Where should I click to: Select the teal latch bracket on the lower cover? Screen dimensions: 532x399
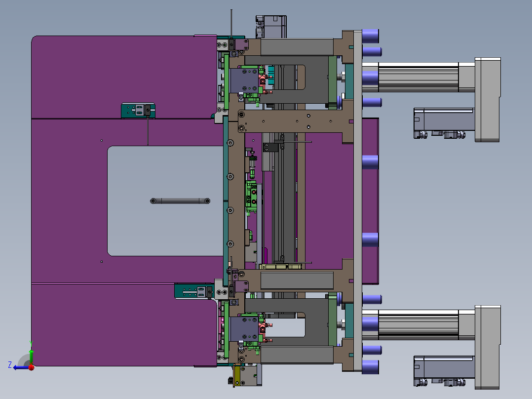pyautogui.click(x=194, y=291)
